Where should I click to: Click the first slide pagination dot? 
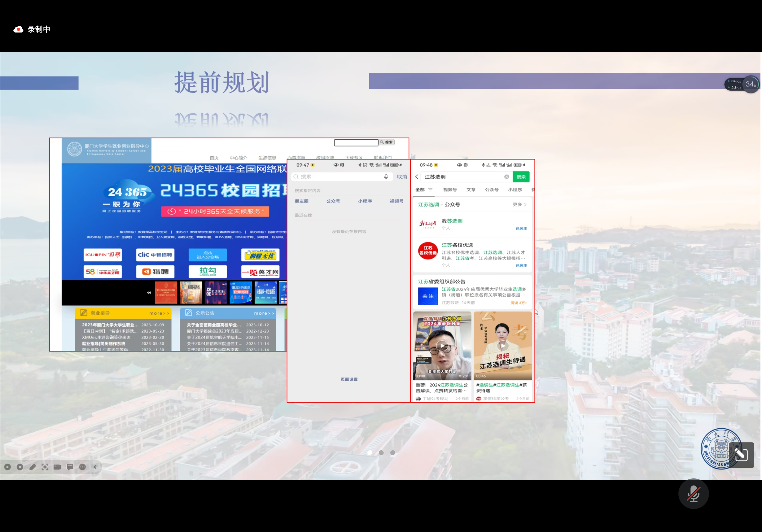[x=370, y=452]
